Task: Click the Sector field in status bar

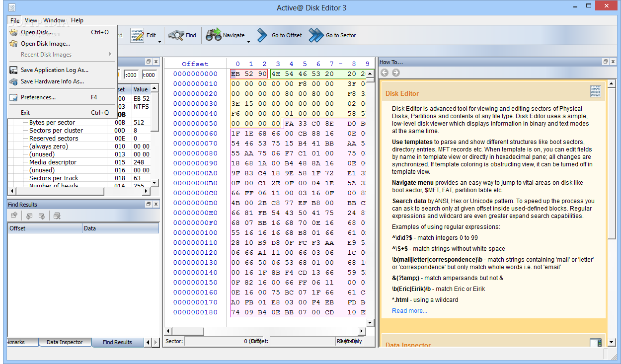Action: click(x=223, y=341)
